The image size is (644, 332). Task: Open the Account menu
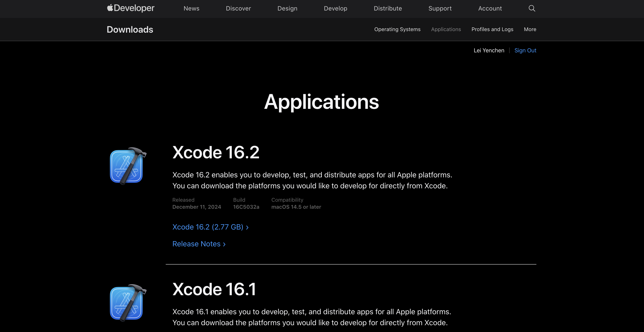[x=490, y=9]
